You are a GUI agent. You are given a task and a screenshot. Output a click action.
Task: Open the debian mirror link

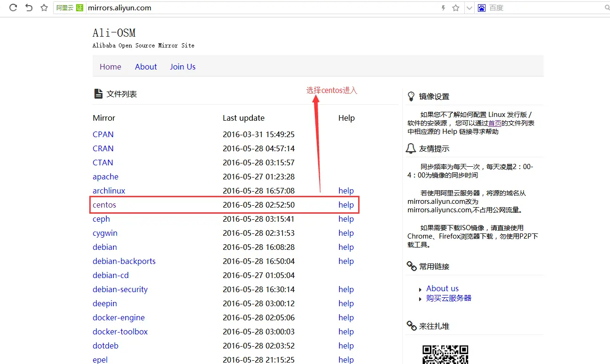(x=105, y=247)
